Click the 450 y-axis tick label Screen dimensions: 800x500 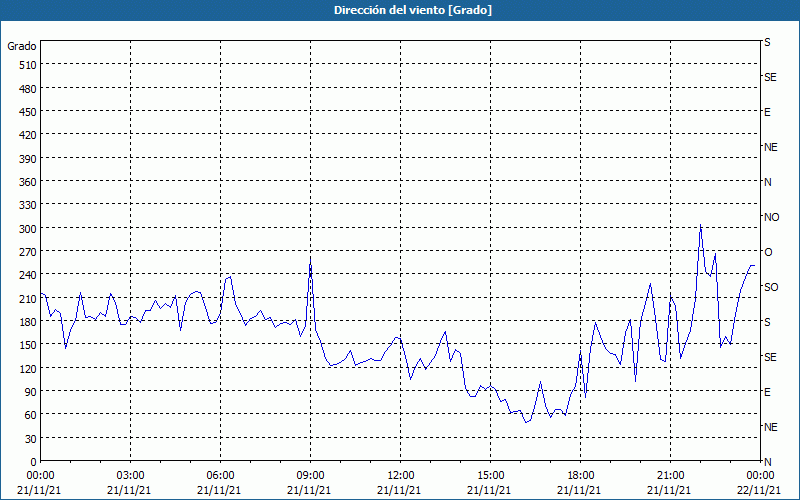[28, 112]
